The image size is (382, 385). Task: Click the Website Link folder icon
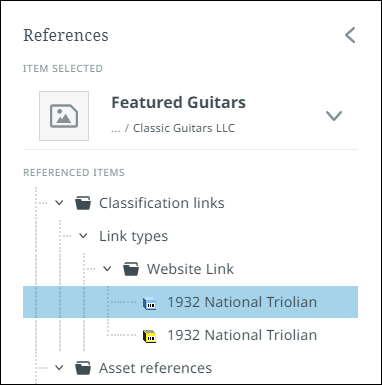[x=131, y=269]
